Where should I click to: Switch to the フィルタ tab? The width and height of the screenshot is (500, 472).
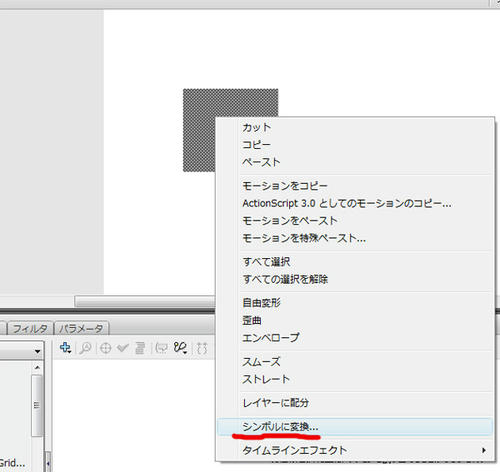pos(30,329)
